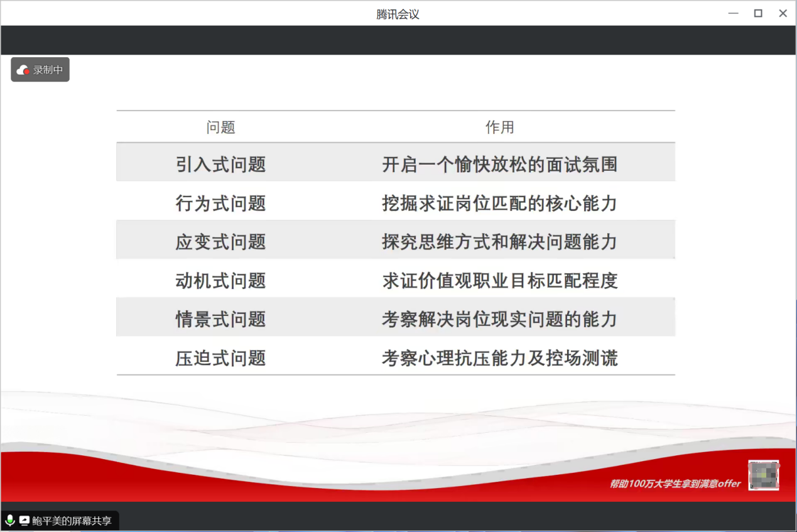This screenshot has width=797, height=532.
Task: Select the 应变式问题 table cell
Action: (x=220, y=242)
